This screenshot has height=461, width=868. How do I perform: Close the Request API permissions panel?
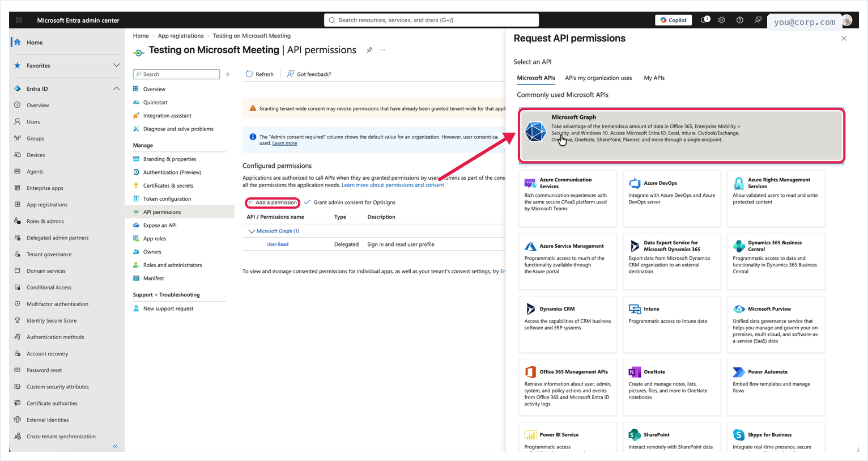click(x=844, y=39)
